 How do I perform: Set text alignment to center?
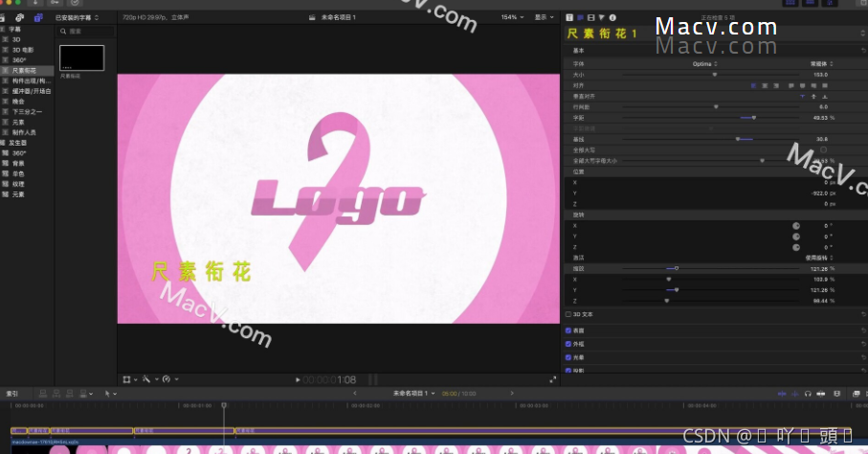click(765, 86)
